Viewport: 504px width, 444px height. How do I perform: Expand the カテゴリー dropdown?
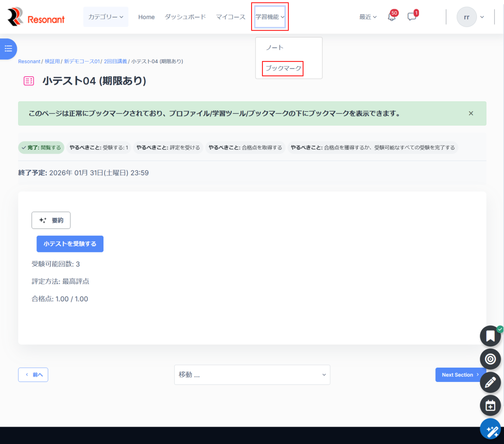[x=106, y=17]
